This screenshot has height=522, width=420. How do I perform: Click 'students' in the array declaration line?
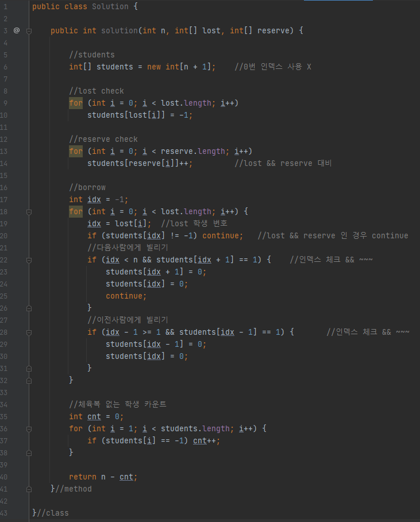115,67
